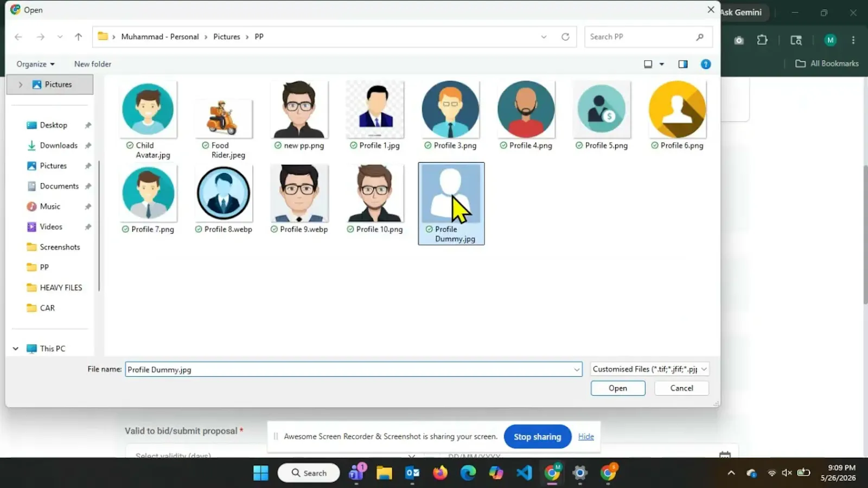Open the Customised Files type dropdown

649,369
